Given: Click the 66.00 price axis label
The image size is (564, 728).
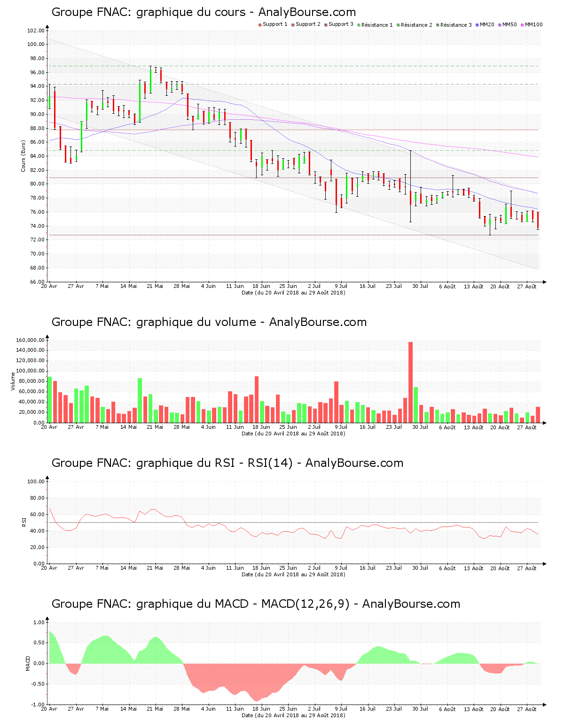Looking at the screenshot, I should (37, 282).
